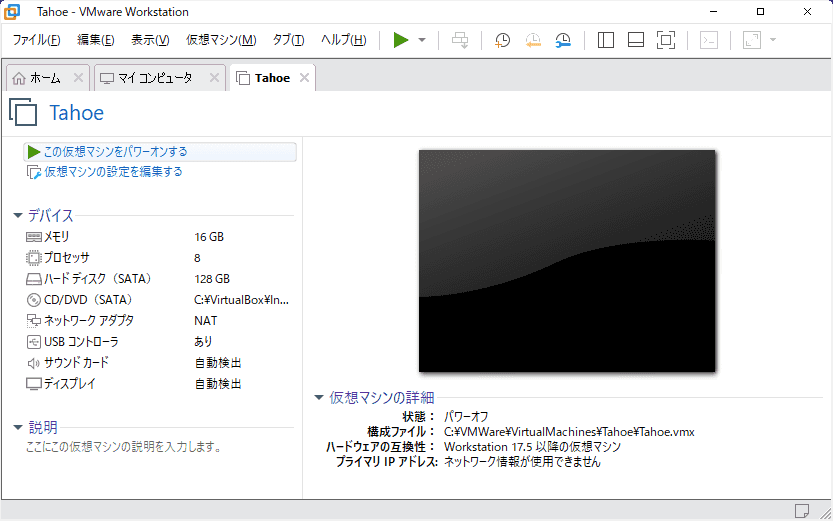
Task: Click the green power on toolbar button
Action: [400, 40]
